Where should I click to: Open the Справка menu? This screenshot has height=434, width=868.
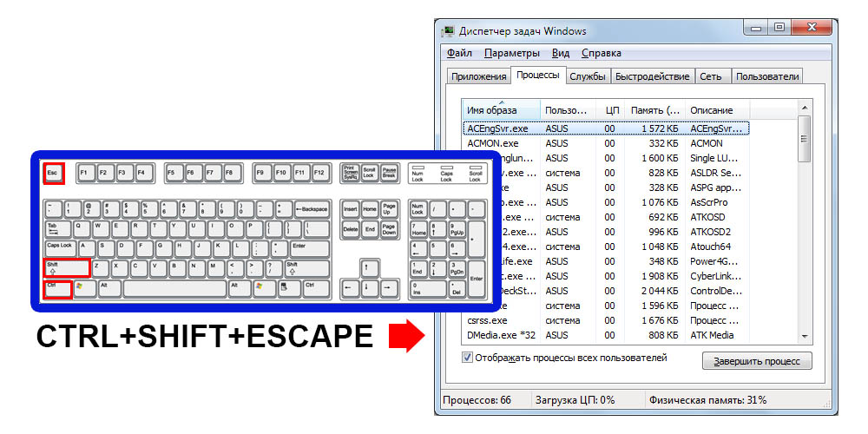point(602,54)
